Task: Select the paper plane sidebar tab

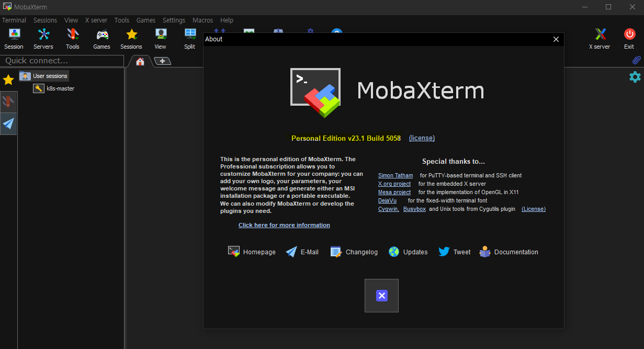Action: click(x=8, y=123)
